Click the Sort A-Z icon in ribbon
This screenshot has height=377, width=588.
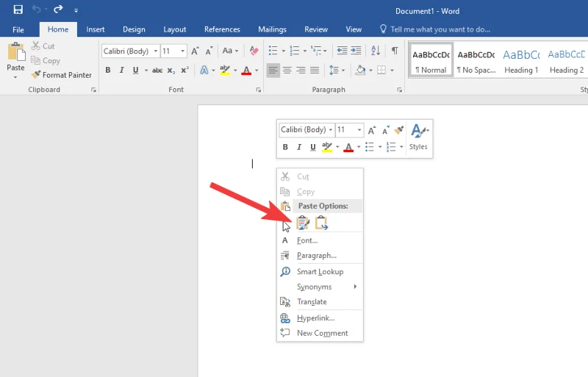pyautogui.click(x=376, y=51)
